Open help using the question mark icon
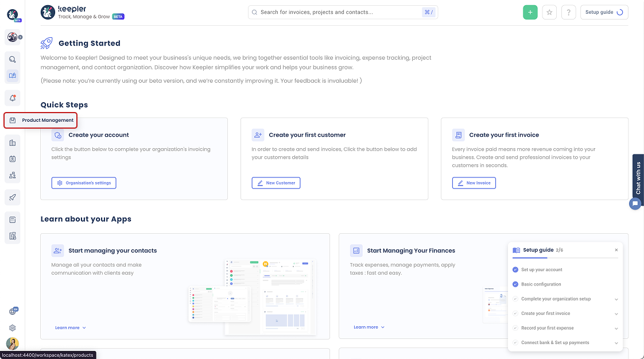 (568, 12)
